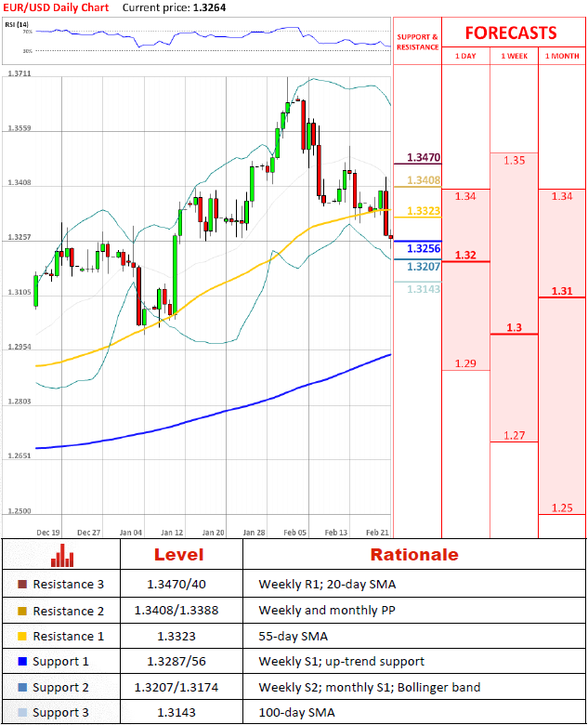
Task: Click the Resistance 2 gold color swatch
Action: pyautogui.click(x=22, y=611)
